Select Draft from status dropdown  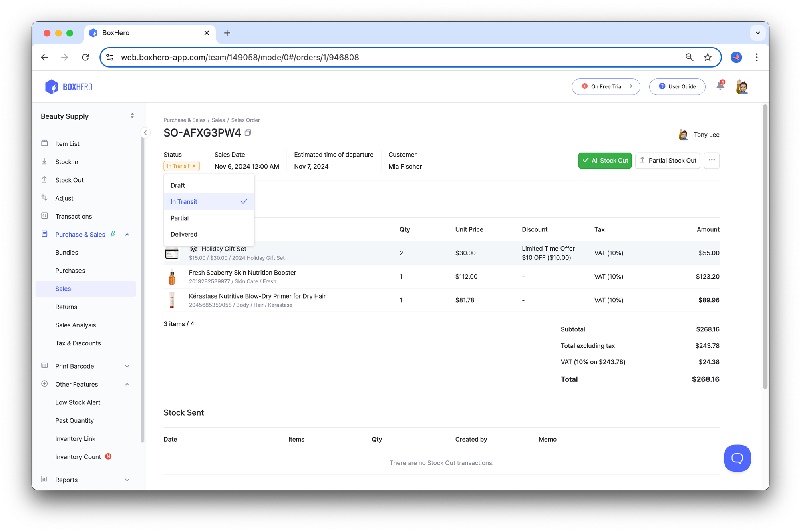click(x=177, y=185)
